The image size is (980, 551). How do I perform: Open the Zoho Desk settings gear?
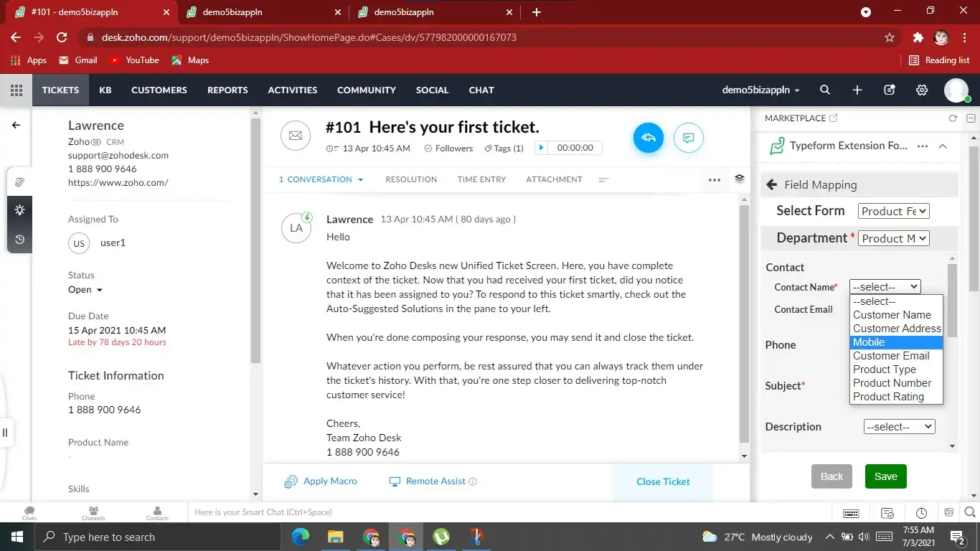pos(922,90)
